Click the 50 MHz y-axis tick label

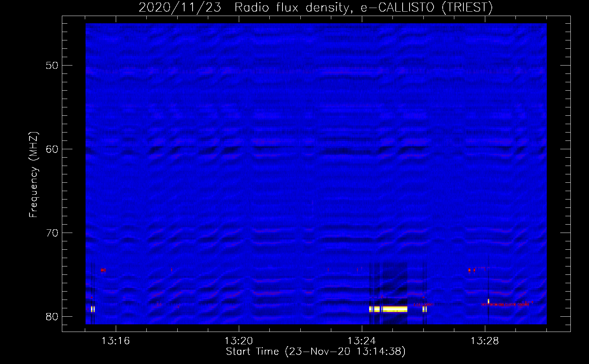[52, 66]
